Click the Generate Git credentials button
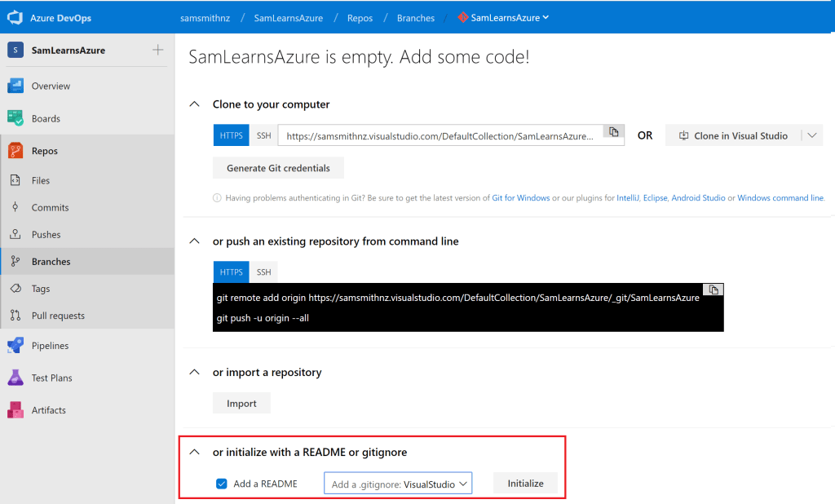Screen dimensions: 835x504 278,168
